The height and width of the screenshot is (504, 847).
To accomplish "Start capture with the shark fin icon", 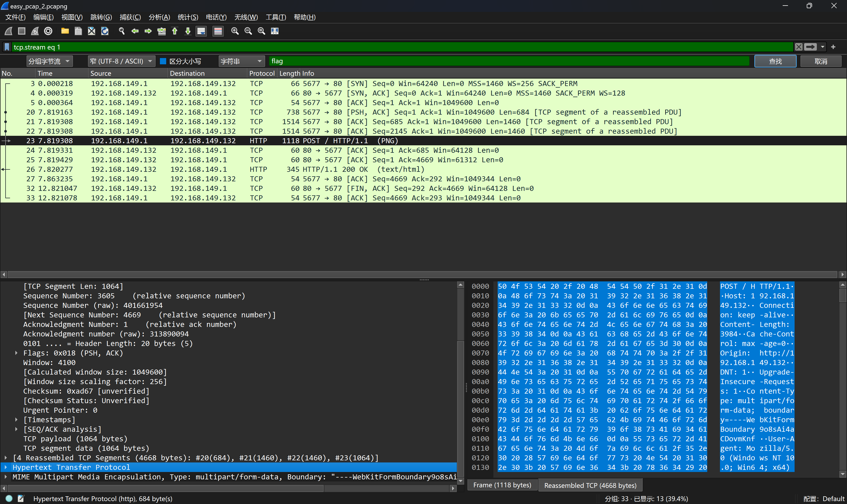I will click(8, 31).
